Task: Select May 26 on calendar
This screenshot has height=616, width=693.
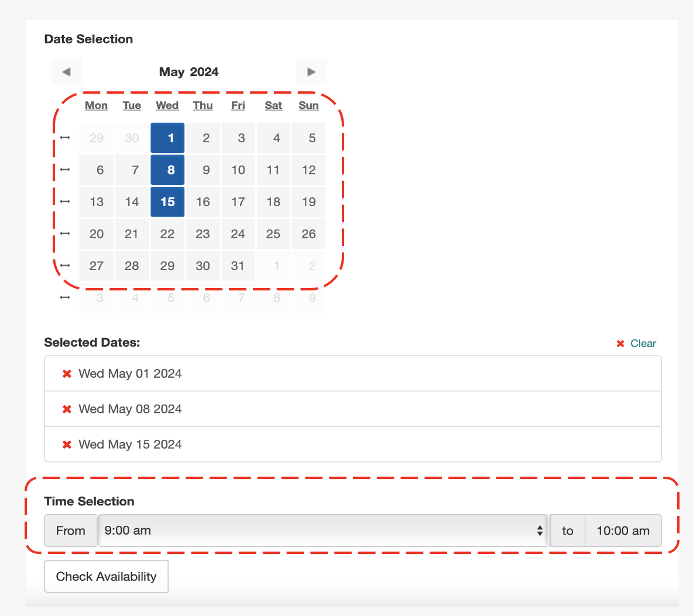Action: coord(309,234)
